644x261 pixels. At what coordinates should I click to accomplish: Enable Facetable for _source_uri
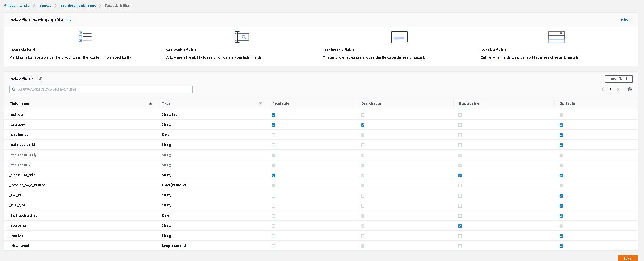tap(274, 226)
